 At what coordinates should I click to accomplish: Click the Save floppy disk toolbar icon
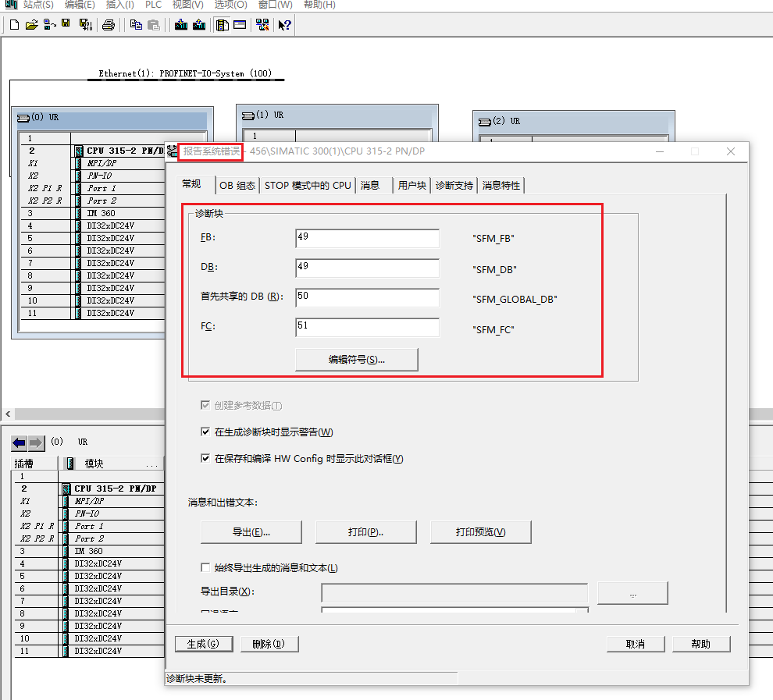[x=66, y=25]
